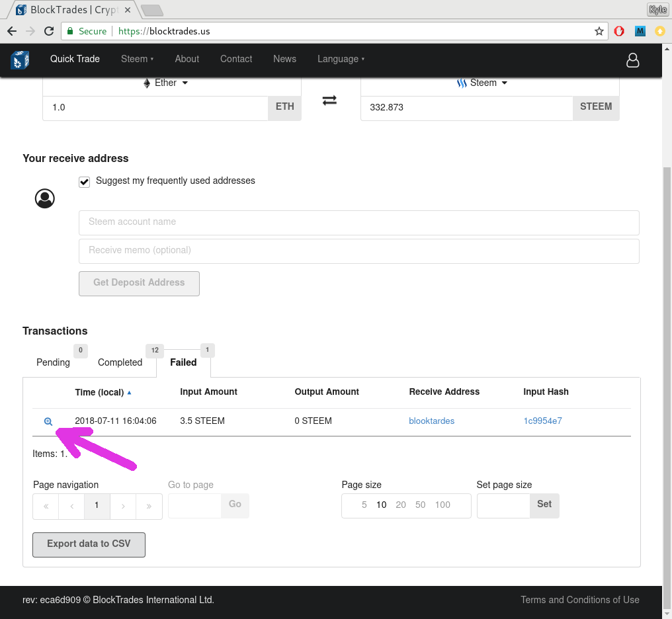Image resolution: width=672 pixels, height=619 pixels.
Task: Open the yellow circle extension icon
Action: (660, 31)
